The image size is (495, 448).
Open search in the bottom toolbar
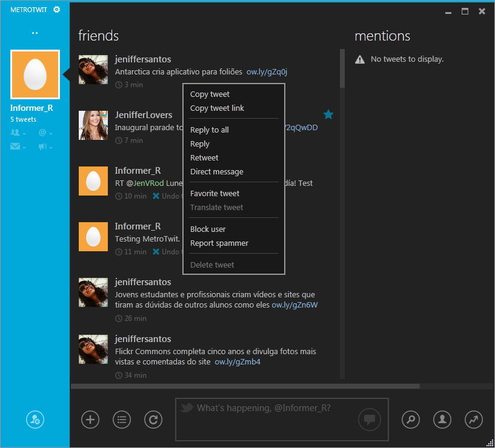pos(411,419)
